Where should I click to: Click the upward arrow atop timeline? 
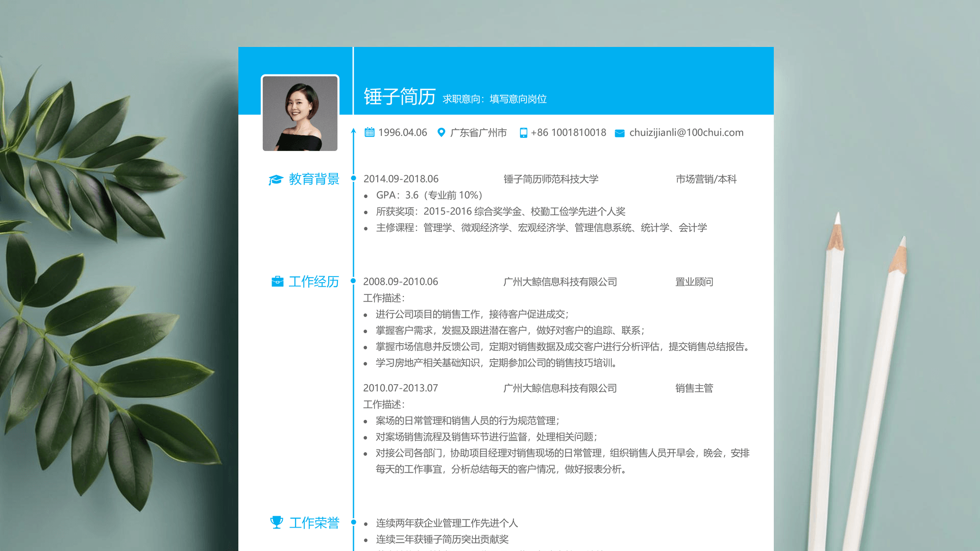click(x=353, y=132)
